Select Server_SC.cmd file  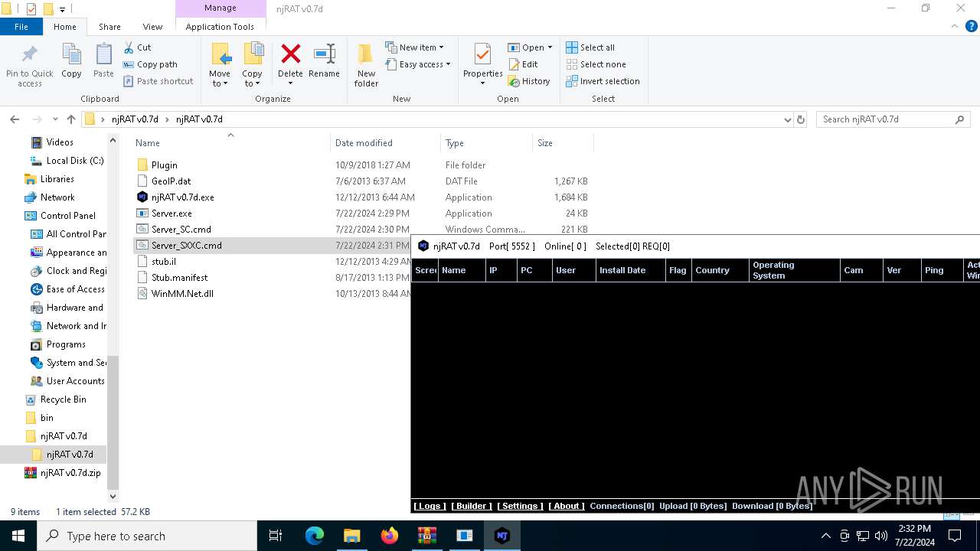[x=181, y=230]
